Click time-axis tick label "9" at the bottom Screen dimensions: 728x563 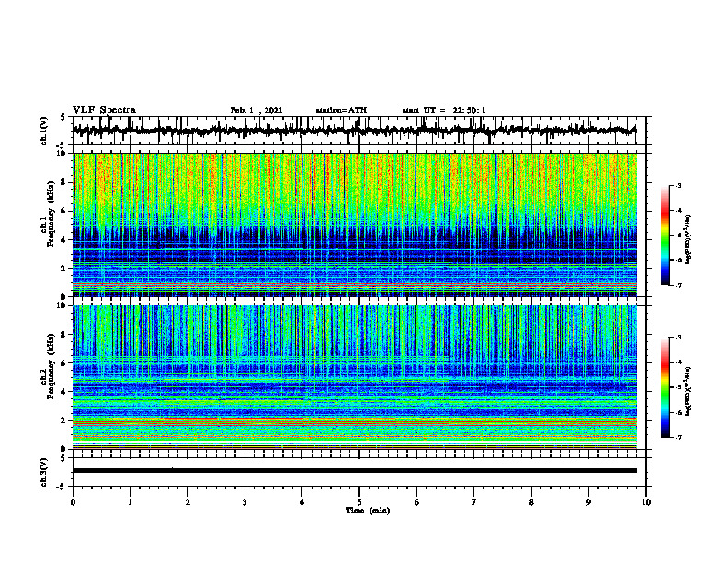pos(588,502)
